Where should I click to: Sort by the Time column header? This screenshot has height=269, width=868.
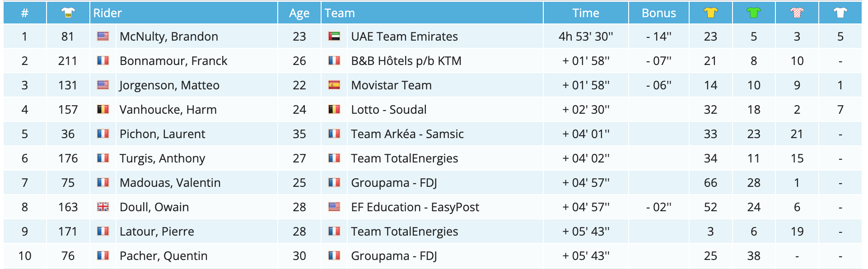coord(585,13)
